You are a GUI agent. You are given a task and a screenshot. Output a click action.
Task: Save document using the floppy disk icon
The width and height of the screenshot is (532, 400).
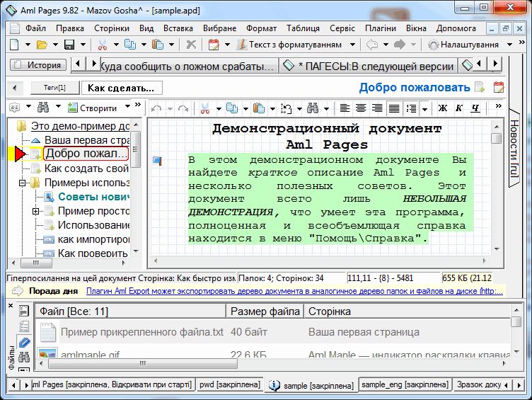coord(69,45)
